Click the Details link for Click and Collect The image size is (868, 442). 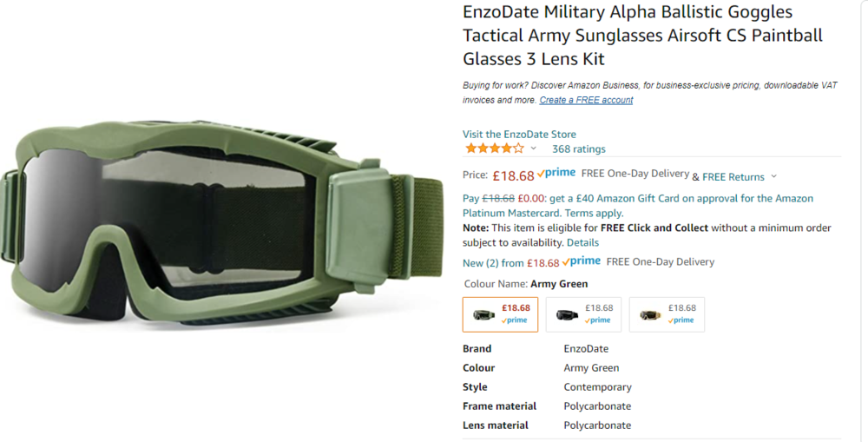[582, 242]
